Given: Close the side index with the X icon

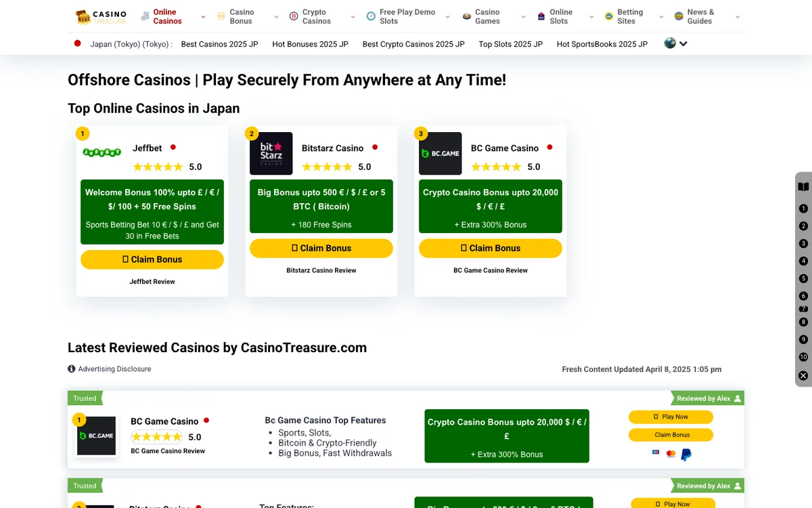Looking at the screenshot, I should 803,375.
